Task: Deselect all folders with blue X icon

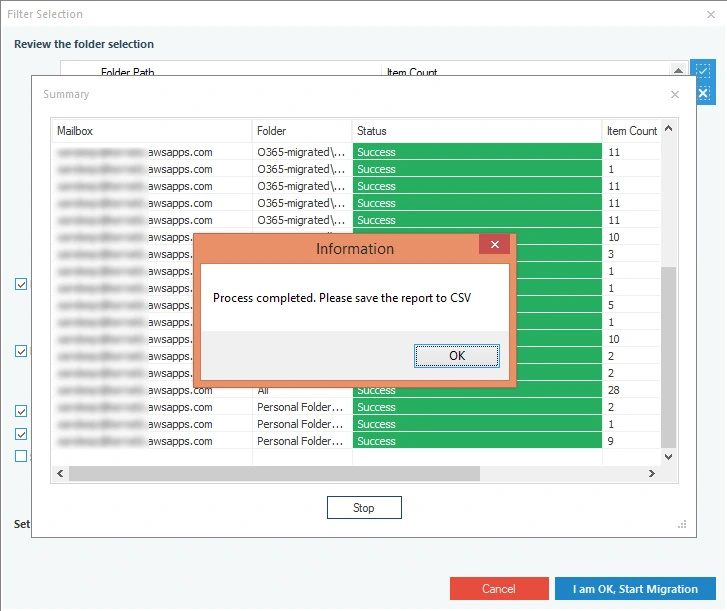Action: click(703, 94)
